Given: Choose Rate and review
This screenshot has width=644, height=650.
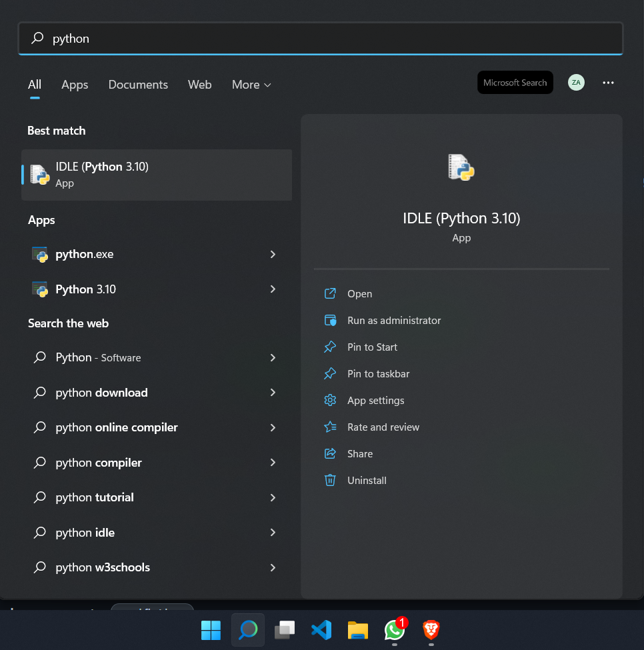Looking at the screenshot, I should click(383, 427).
